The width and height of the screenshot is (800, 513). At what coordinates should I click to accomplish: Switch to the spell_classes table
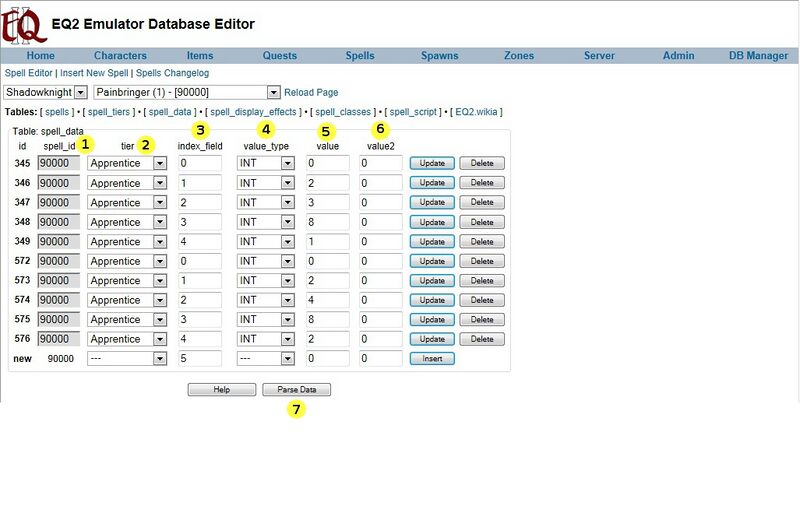343,112
